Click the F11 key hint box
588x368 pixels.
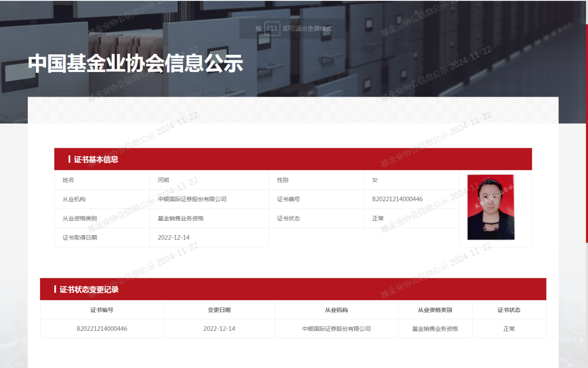pyautogui.click(x=272, y=28)
